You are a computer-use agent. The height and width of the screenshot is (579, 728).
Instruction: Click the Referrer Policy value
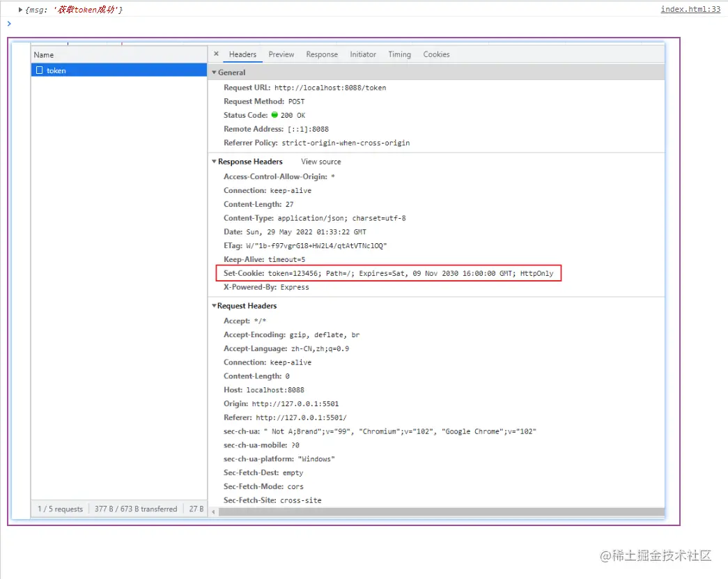(x=346, y=143)
